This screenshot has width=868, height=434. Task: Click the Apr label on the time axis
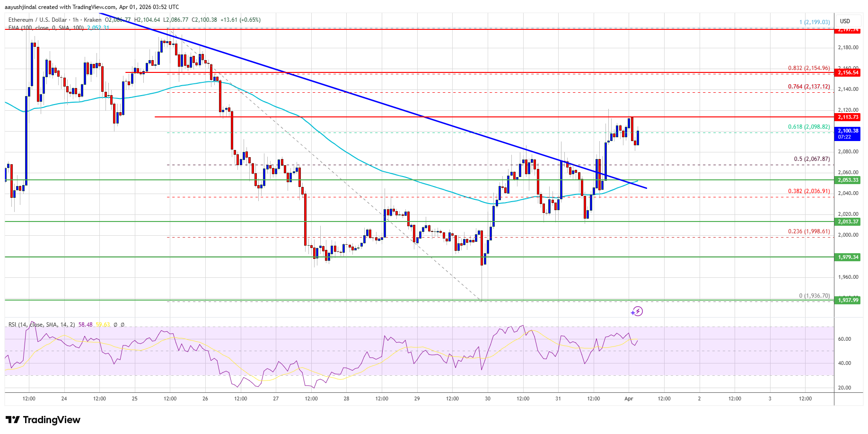pos(630,399)
